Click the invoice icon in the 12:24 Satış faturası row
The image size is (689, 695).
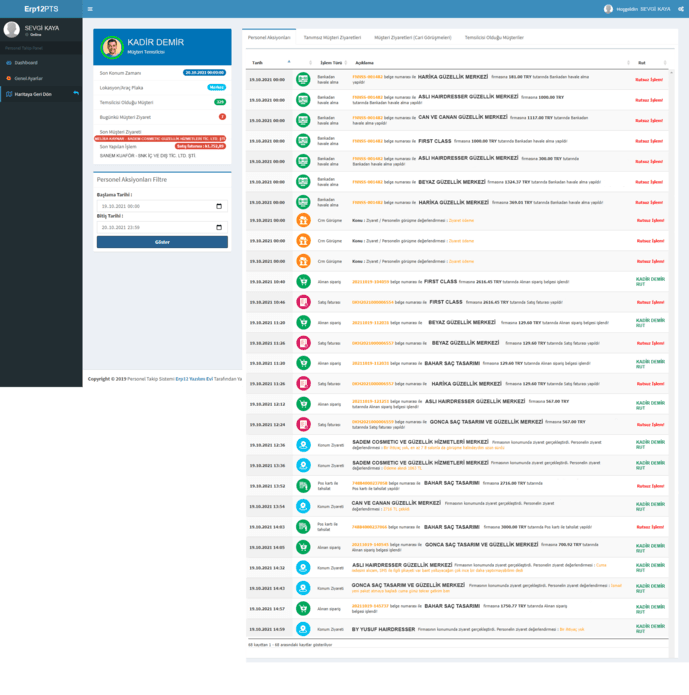click(303, 425)
